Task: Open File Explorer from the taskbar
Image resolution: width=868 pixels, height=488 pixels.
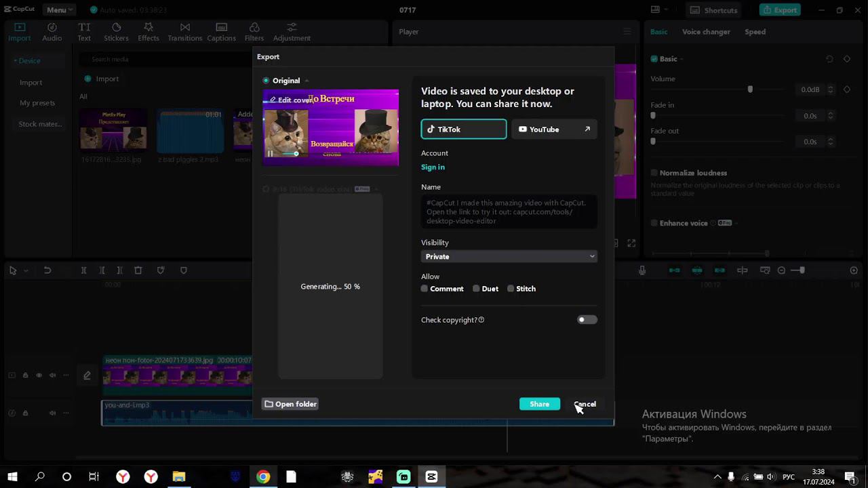Action: pyautogui.click(x=179, y=476)
